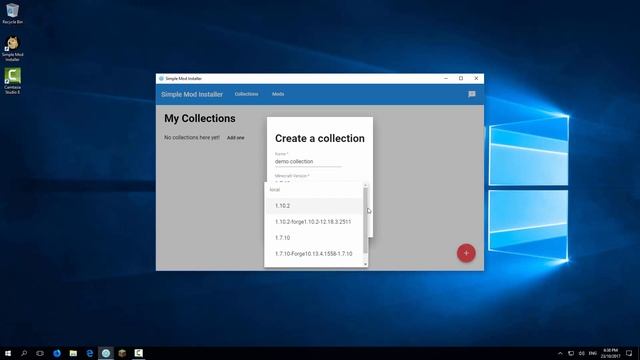
Task: Choose version 1.10.2 from the list
Action: 313,206
